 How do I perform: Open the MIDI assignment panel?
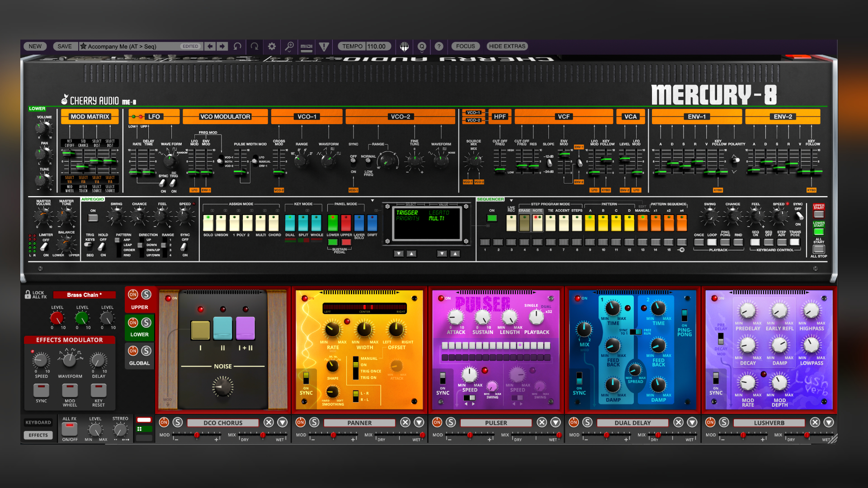click(307, 46)
